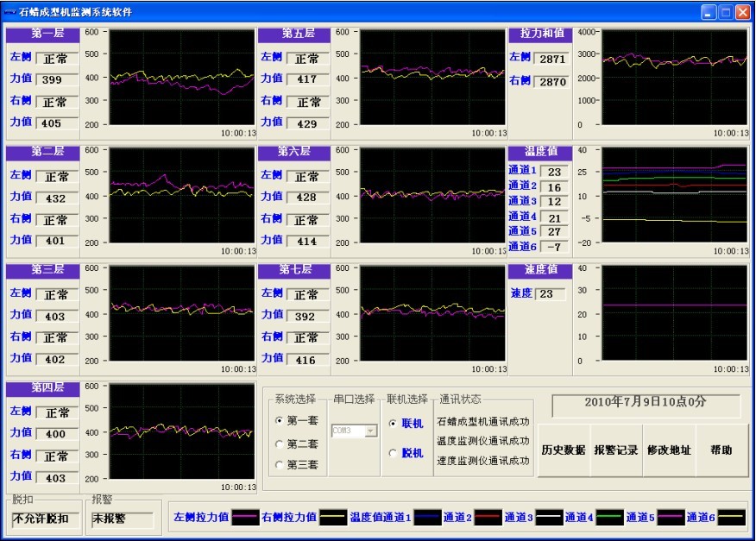Click the application icon in title bar
756x541 pixels.
[x=10, y=12]
